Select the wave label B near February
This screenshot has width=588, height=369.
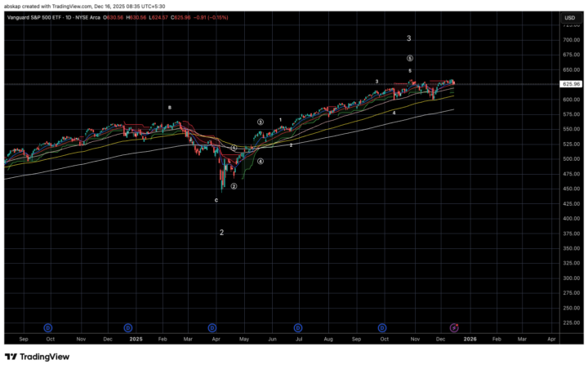coord(170,108)
